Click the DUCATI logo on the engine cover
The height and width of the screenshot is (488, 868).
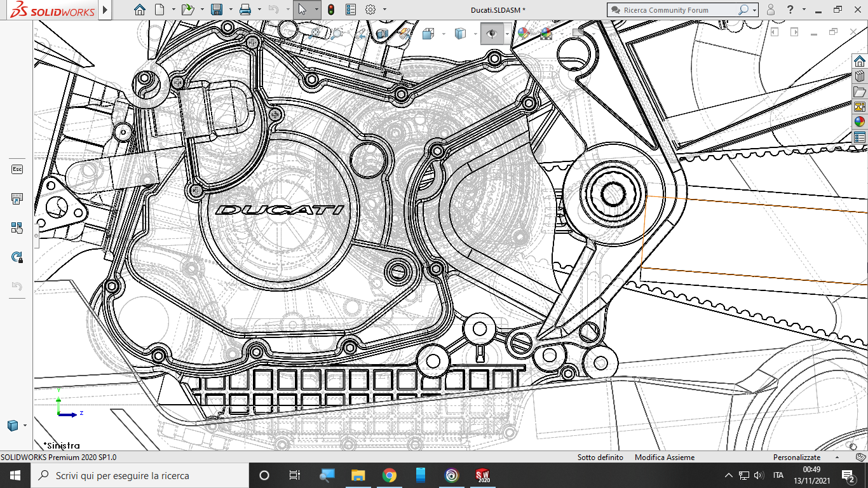[280, 210]
